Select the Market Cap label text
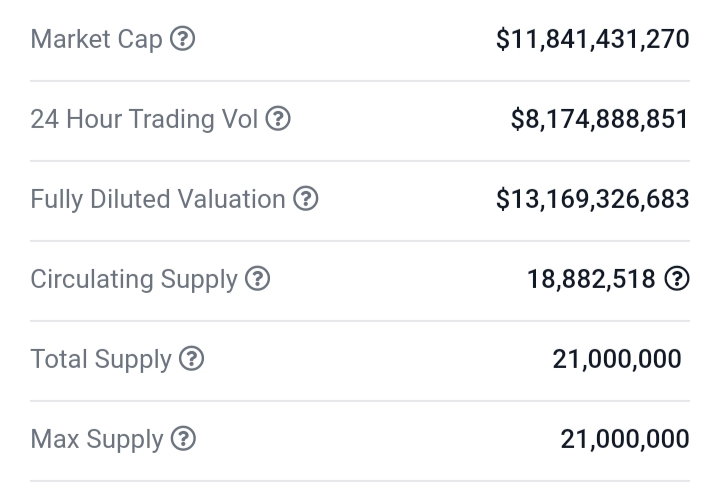 [x=96, y=40]
